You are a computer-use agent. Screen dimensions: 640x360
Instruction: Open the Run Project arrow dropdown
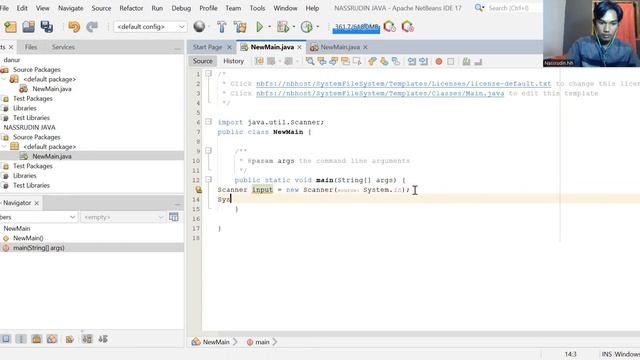(269, 27)
